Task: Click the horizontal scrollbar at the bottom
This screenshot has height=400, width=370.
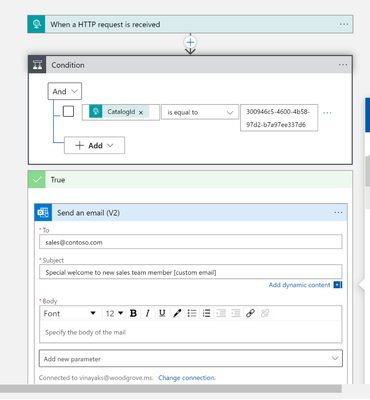Action: (x=171, y=389)
